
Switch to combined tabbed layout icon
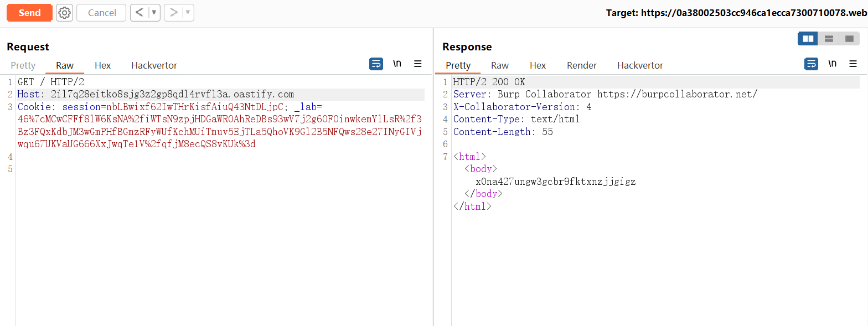point(849,39)
